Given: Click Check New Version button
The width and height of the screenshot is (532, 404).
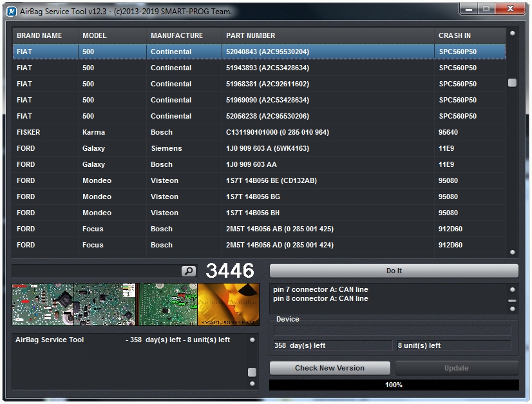Looking at the screenshot, I should (x=330, y=368).
